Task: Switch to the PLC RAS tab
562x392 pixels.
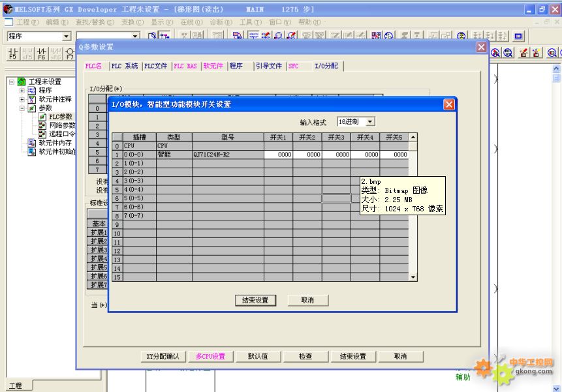Action: point(185,66)
